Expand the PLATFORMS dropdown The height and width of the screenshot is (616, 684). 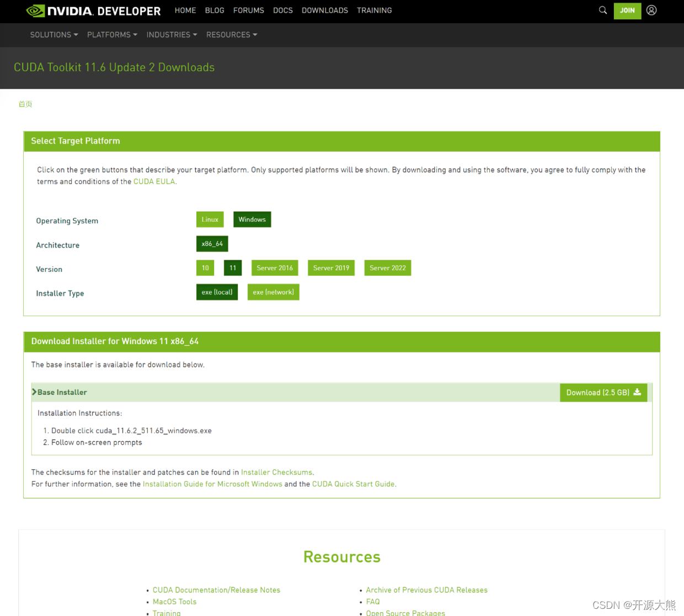click(x=112, y=35)
